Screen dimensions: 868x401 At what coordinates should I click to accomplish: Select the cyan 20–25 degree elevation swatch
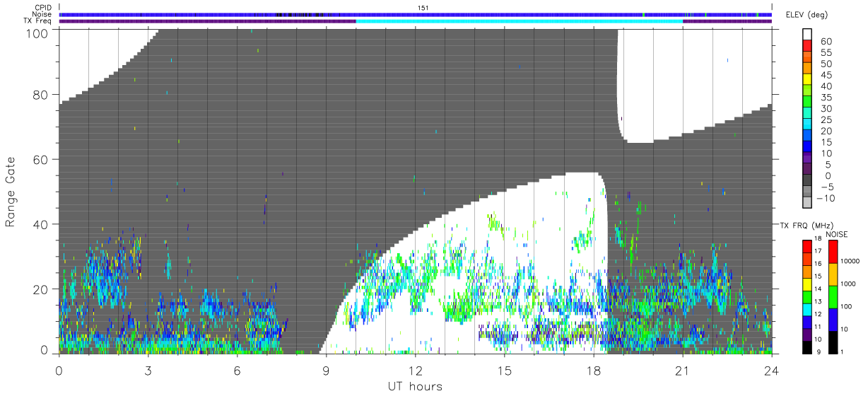pos(807,125)
